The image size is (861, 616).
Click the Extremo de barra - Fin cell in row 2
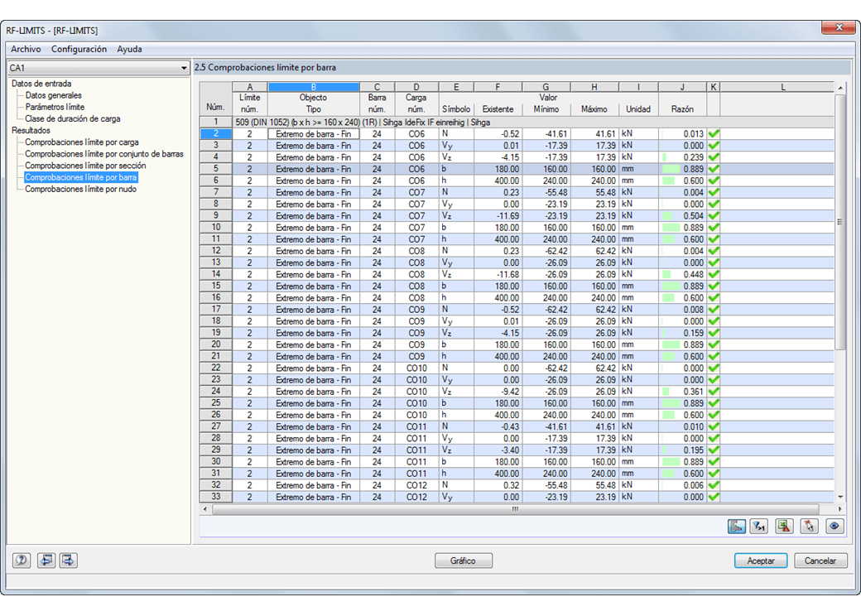point(314,134)
